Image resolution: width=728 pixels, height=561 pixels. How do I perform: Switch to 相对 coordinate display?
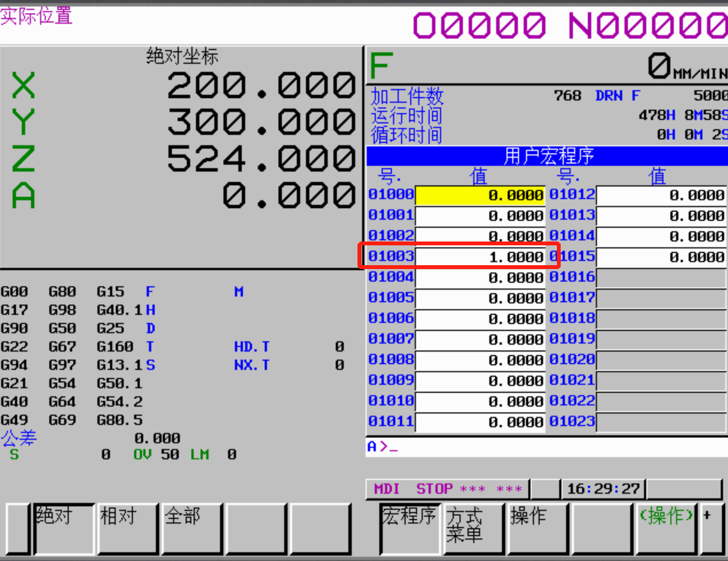point(127,527)
